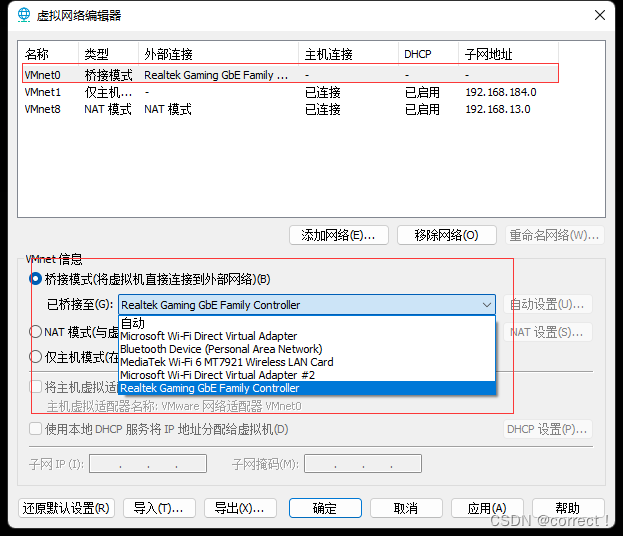Screen dimensions: 623x536
Task: Select the 仅主机模式 radio button
Action: point(35,357)
